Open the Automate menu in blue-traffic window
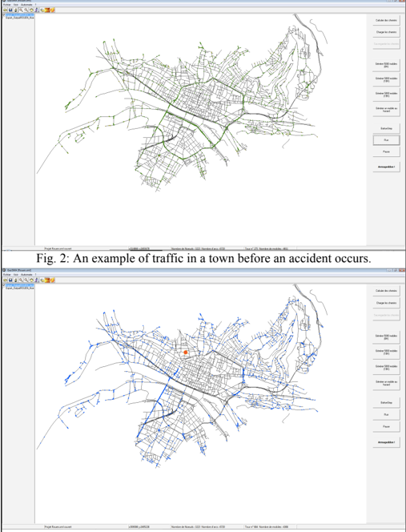 [x=26, y=275]
